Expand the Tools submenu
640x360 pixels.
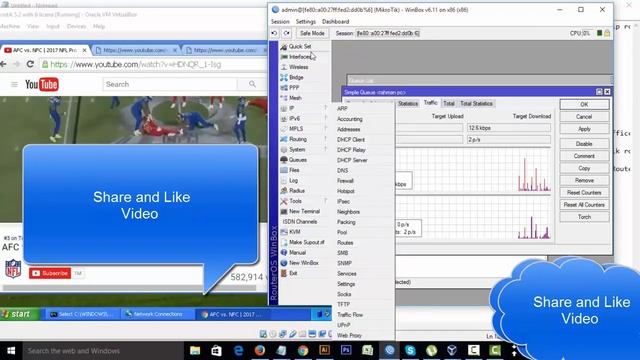pyautogui.click(x=304, y=201)
